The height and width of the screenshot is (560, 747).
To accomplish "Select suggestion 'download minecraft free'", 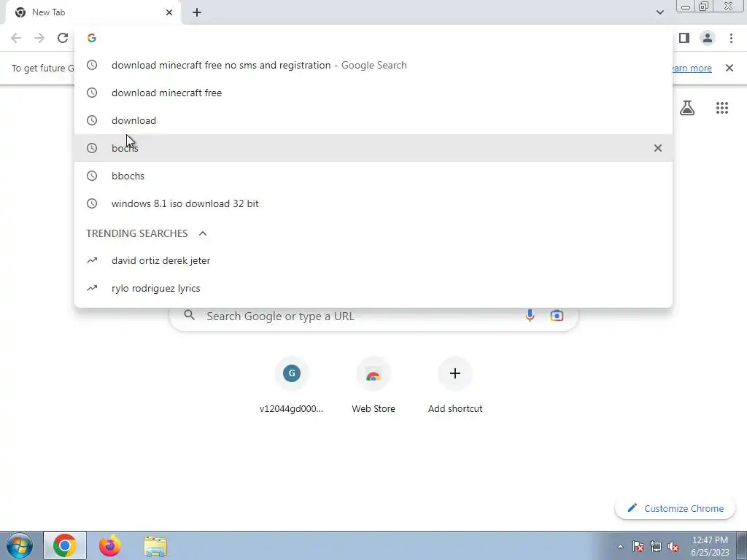I will tap(373, 93).
